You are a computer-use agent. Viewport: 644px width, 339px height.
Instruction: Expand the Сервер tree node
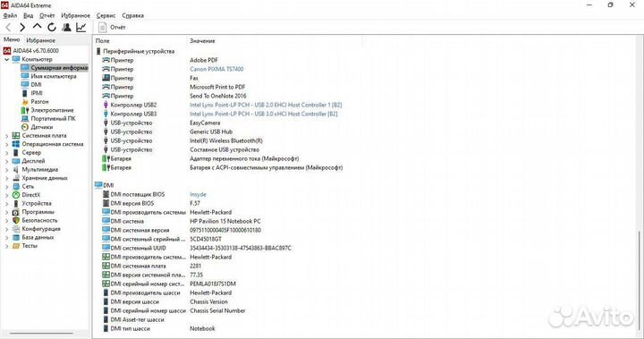6,152
